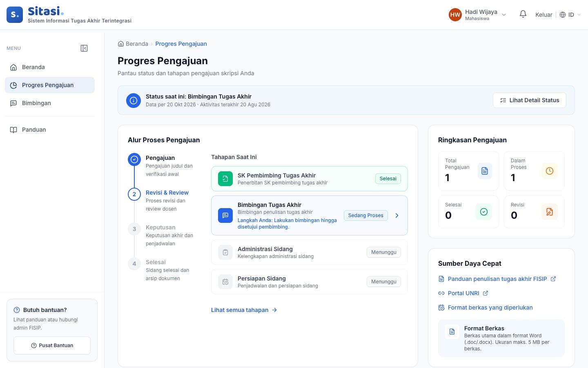
Task: Click the HW user avatar
Action: (x=455, y=15)
